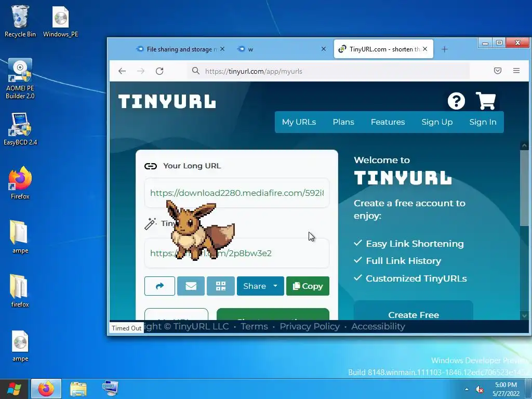Open the Firefox hamburger menu
The height and width of the screenshot is (399, 532).
516,71
